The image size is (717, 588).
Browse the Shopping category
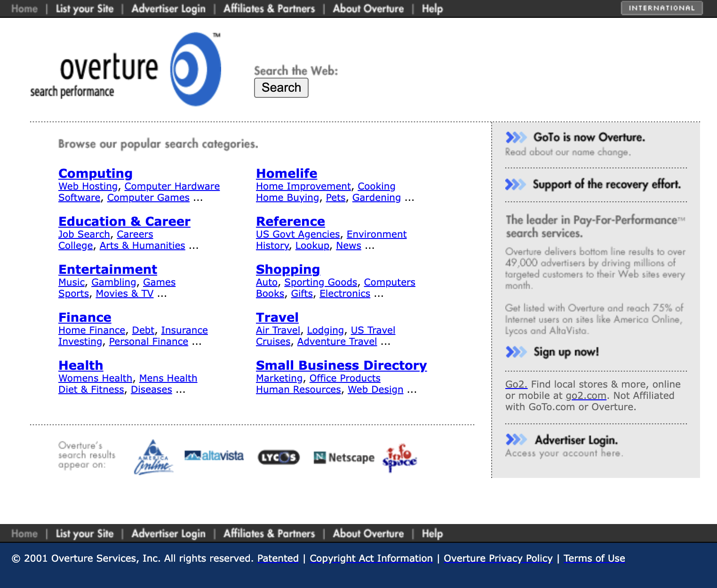tap(288, 270)
